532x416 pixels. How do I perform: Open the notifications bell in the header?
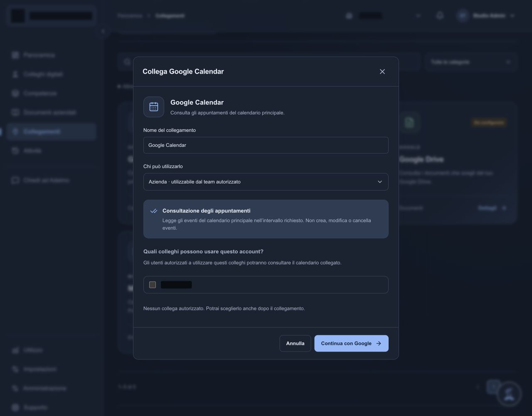pos(440,15)
